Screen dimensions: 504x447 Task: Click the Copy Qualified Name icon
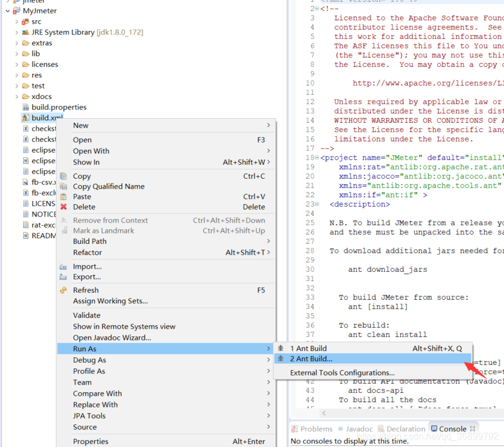(63, 186)
